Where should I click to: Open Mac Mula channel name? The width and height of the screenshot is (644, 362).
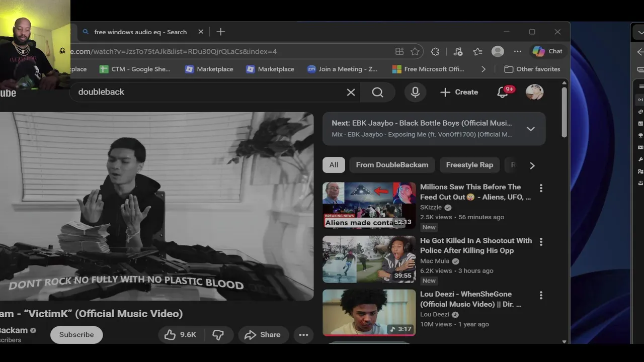pos(435,261)
